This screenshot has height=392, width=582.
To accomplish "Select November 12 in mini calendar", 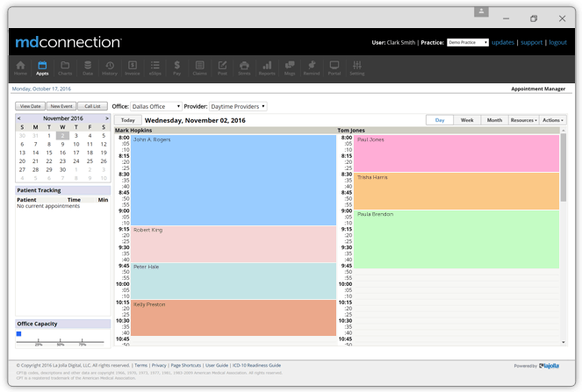I will [104, 145].
